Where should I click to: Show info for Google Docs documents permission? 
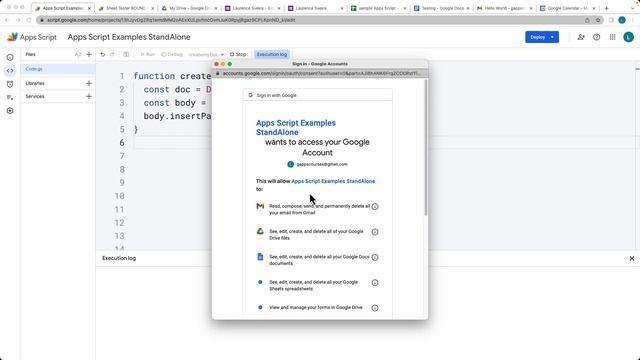pyautogui.click(x=375, y=257)
